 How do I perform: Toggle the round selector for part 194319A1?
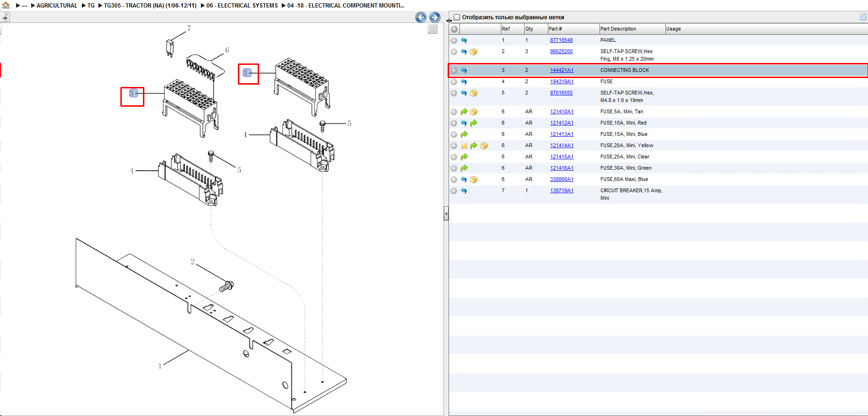[454, 82]
